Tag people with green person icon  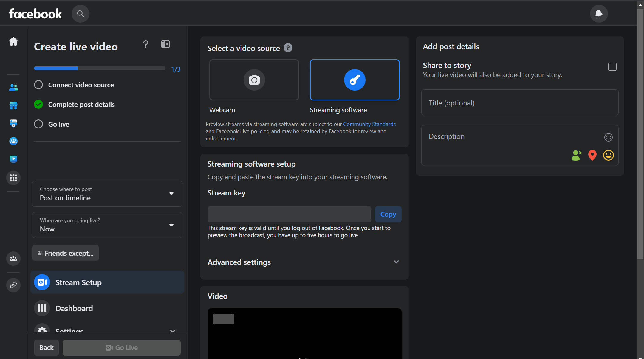coord(576,155)
